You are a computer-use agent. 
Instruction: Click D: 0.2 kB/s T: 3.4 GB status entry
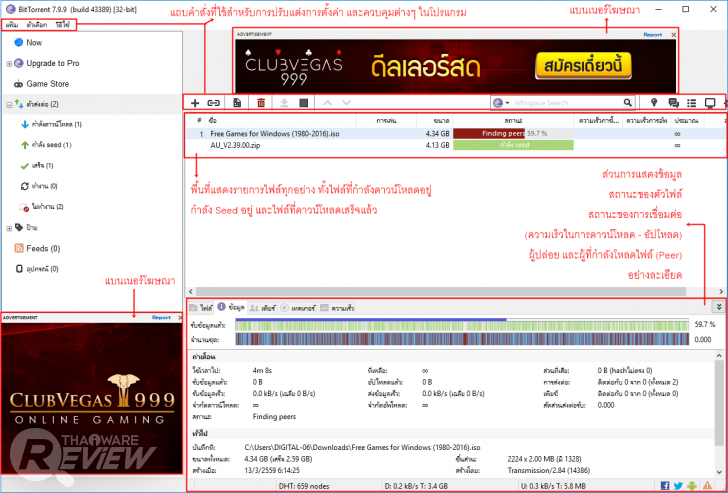click(x=416, y=486)
